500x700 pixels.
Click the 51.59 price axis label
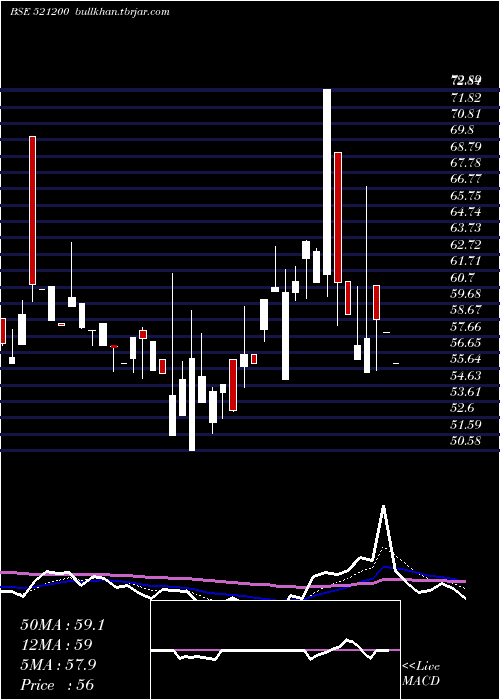click(x=466, y=425)
